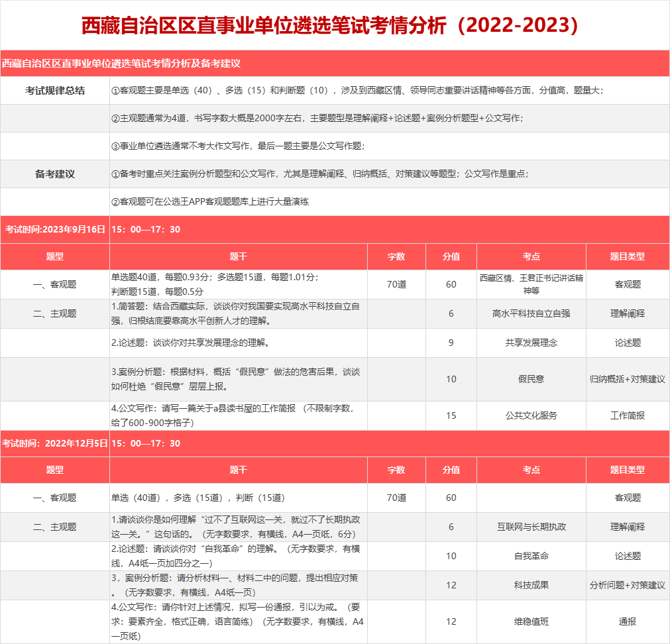Click the 工作简报 question type cell

pos(627,415)
